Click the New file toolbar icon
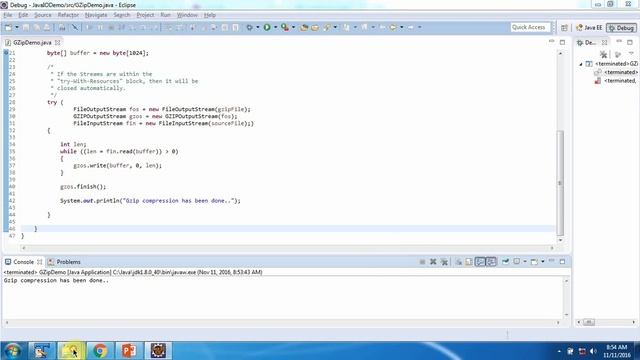 8,27
